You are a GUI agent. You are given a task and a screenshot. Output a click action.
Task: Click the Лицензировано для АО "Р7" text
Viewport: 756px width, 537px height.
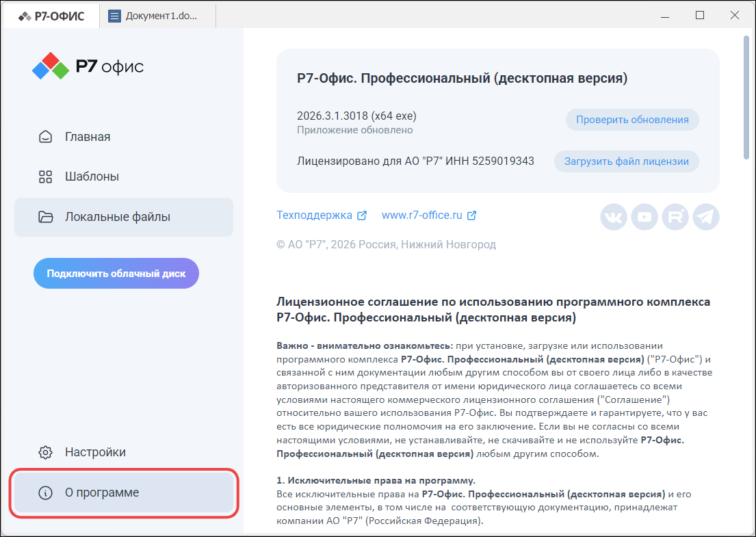click(x=415, y=161)
